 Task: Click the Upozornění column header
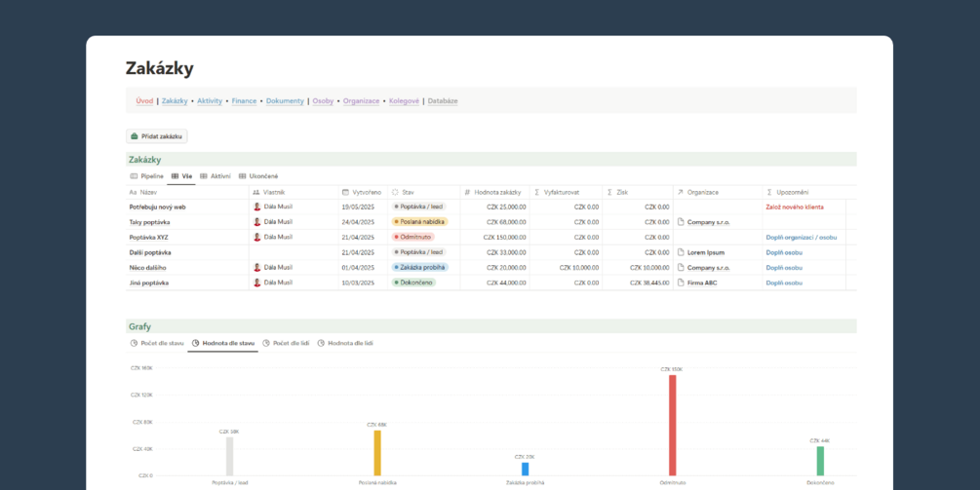[804, 192]
